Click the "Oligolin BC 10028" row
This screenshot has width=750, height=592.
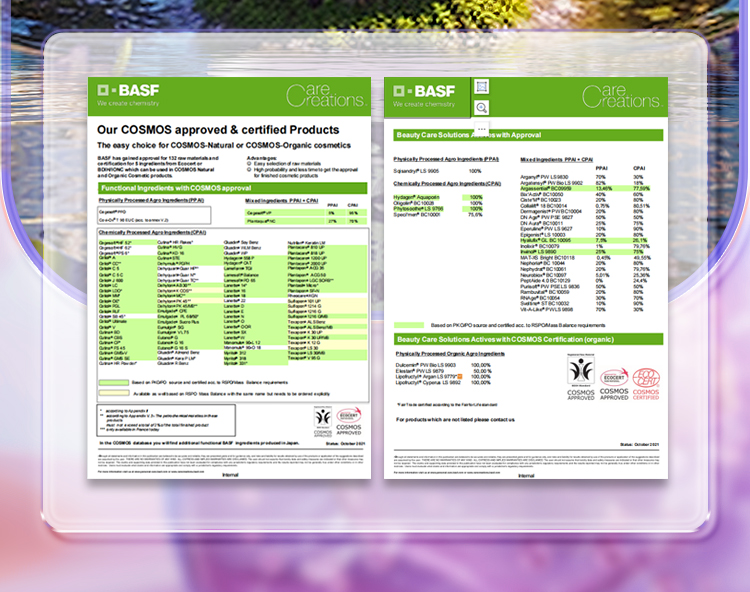[x=438, y=203]
